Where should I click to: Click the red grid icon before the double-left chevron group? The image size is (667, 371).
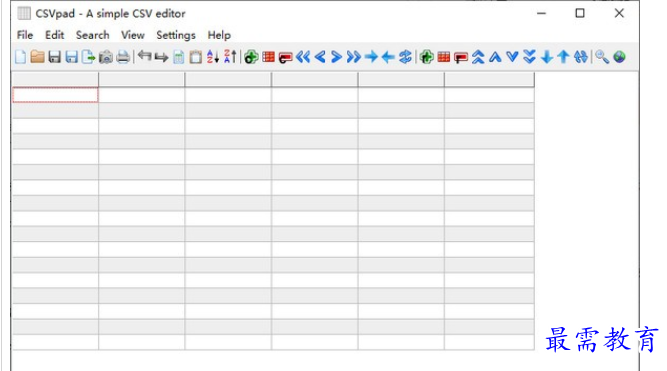268,57
